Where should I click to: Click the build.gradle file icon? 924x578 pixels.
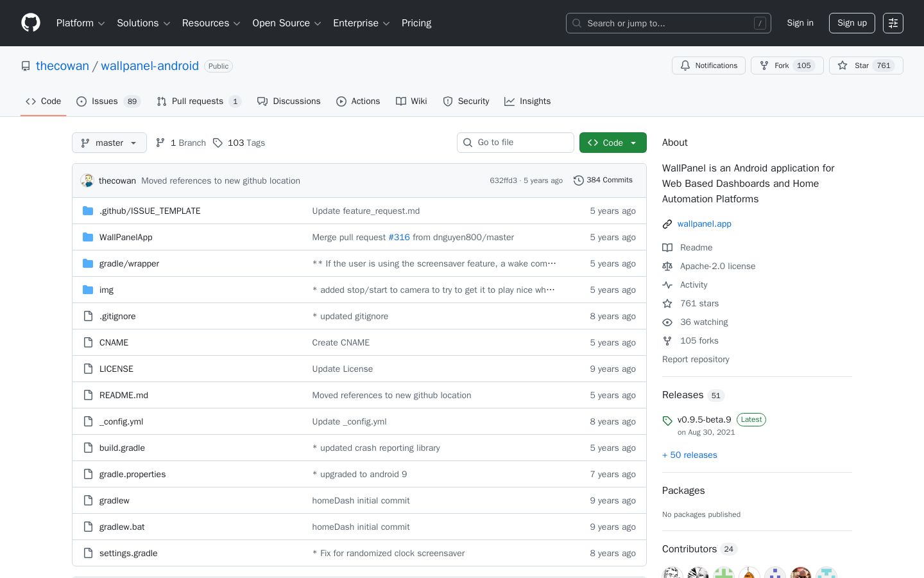click(88, 448)
